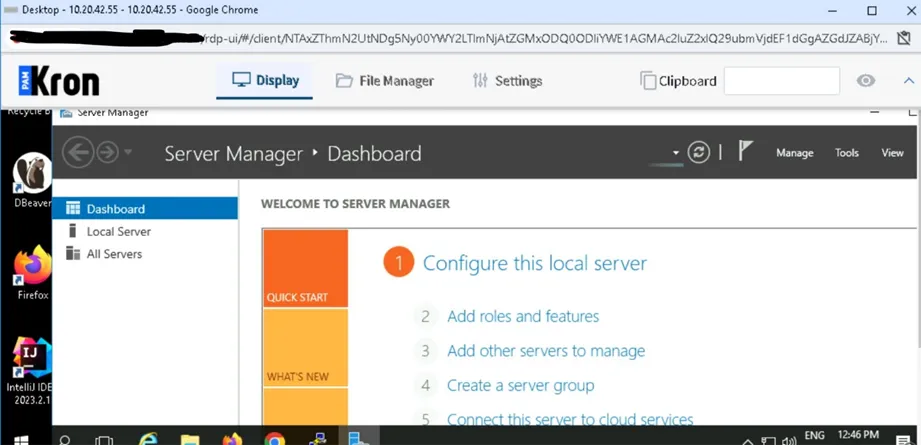
Task: Open the Windows Start menu
Action: pos(21,440)
